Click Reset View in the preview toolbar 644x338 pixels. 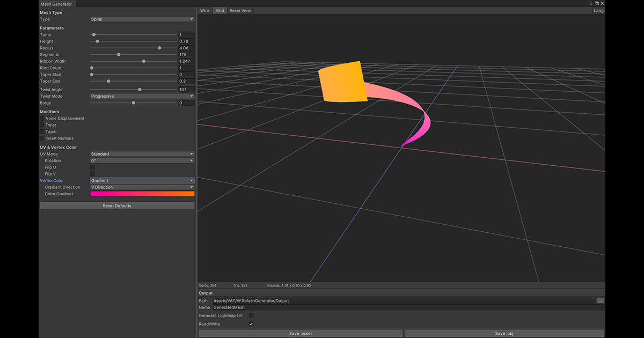240,10
